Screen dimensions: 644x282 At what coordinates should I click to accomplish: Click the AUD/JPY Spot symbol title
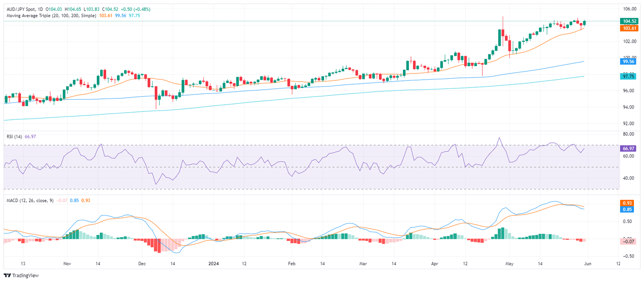pos(23,9)
